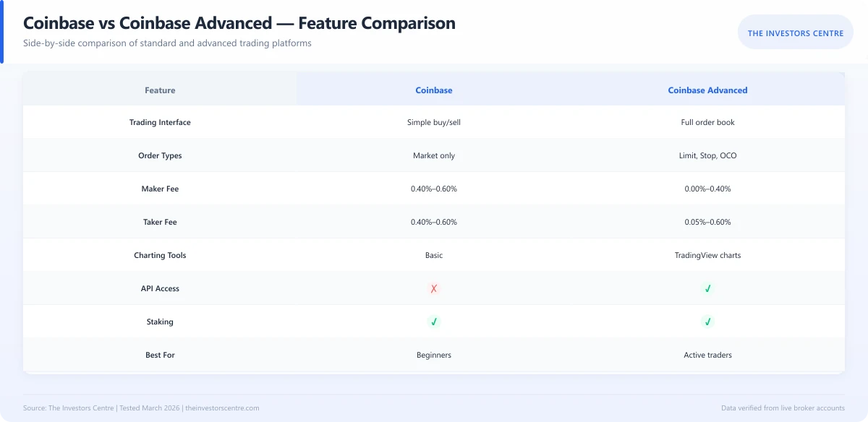Image resolution: width=868 pixels, height=422 pixels.
Task: Click the '0.05%–0.60%' taker fee cell
Action: point(707,222)
